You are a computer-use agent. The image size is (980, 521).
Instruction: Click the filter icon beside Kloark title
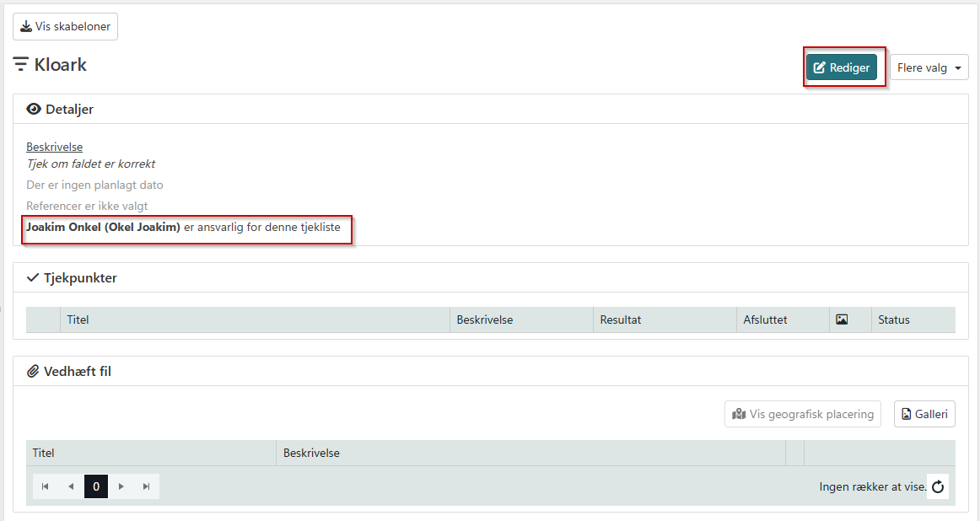pos(21,65)
